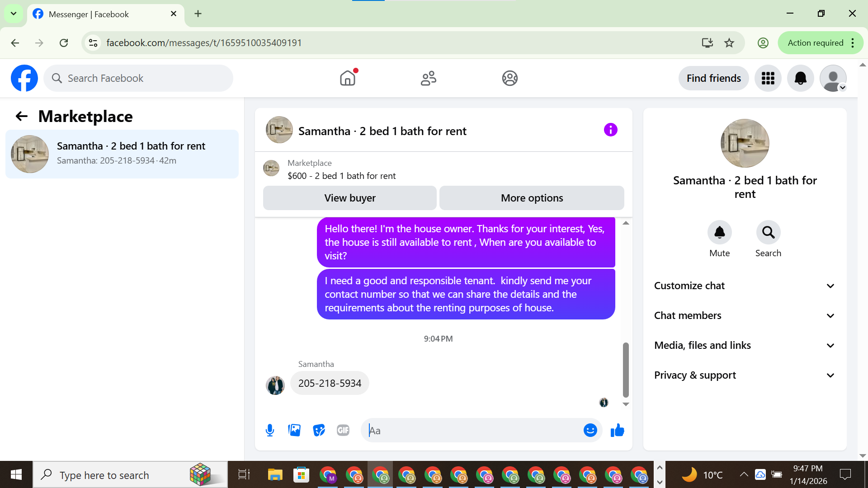Open the Friends tab in header
The height and width of the screenshot is (488, 868).
[x=428, y=78]
